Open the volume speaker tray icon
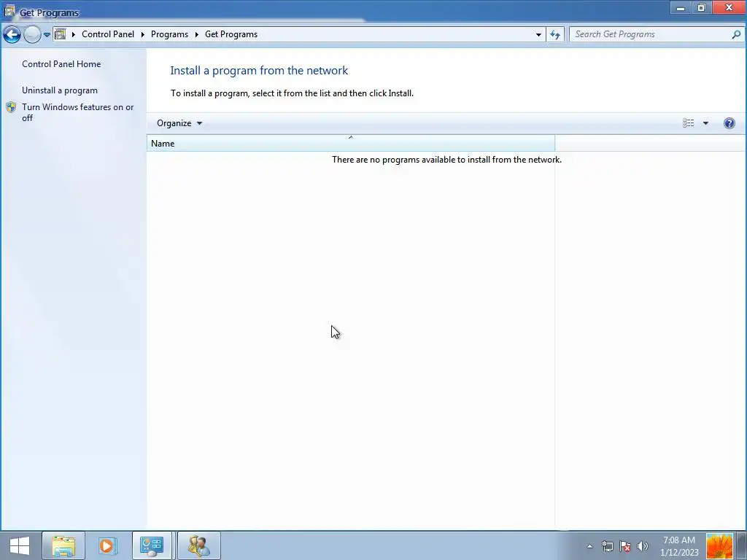This screenshot has height=560, width=747. click(x=642, y=546)
